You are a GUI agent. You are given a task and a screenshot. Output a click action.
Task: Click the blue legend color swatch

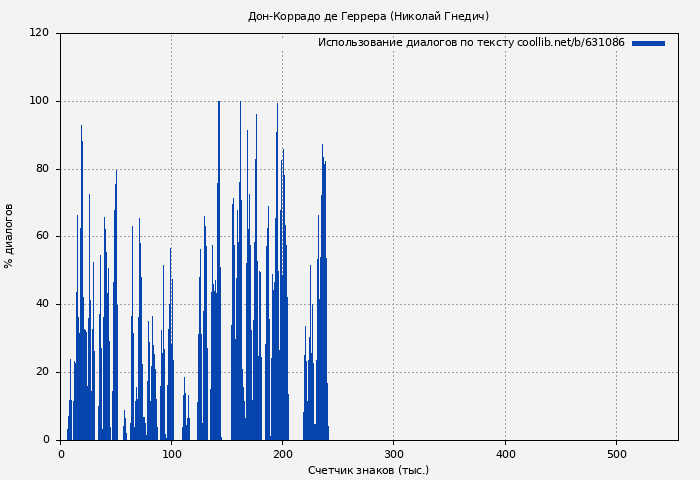pos(648,43)
